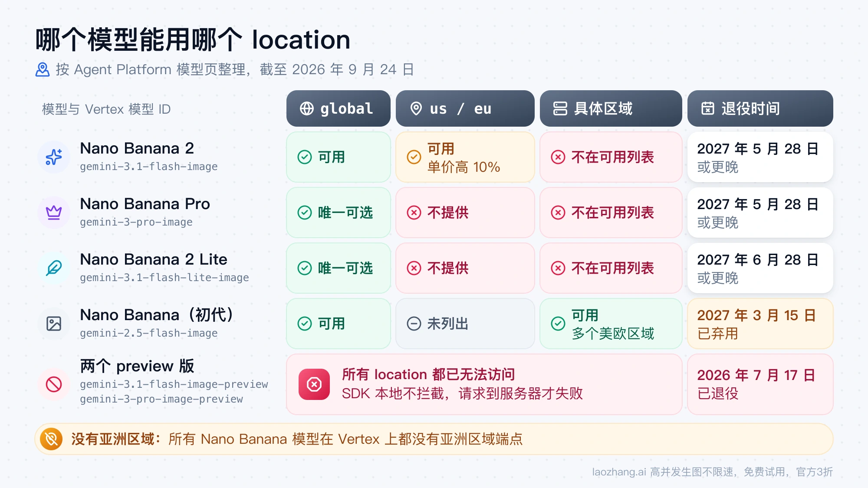Screen dimensions: 868x488
Task: Click the red X box icon in preview row
Action: 314,384
